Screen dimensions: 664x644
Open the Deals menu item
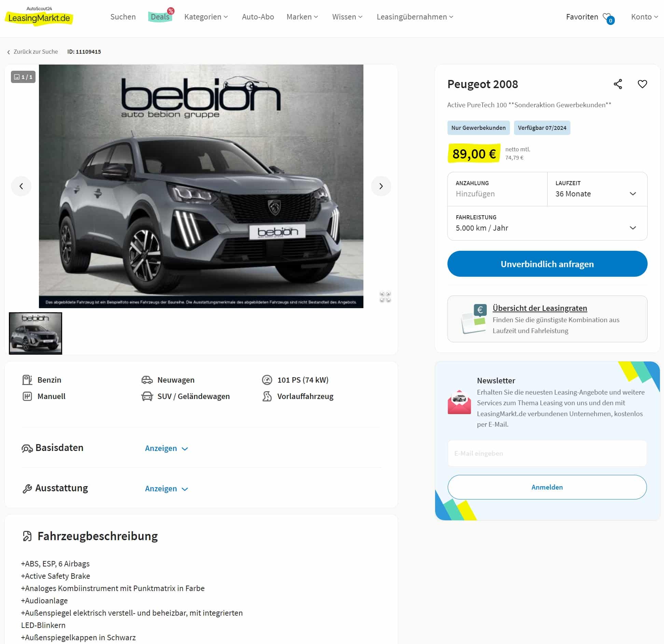[160, 17]
